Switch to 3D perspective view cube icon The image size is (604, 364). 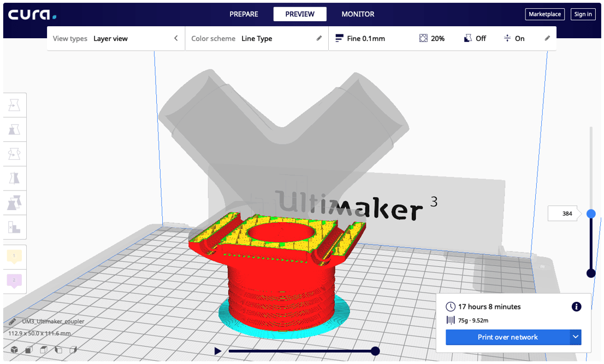14,350
